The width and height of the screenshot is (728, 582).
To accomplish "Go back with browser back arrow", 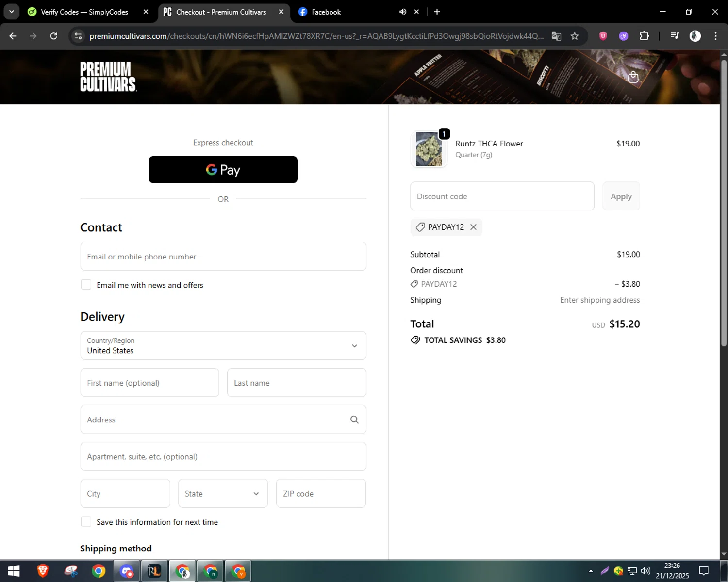I will point(13,36).
